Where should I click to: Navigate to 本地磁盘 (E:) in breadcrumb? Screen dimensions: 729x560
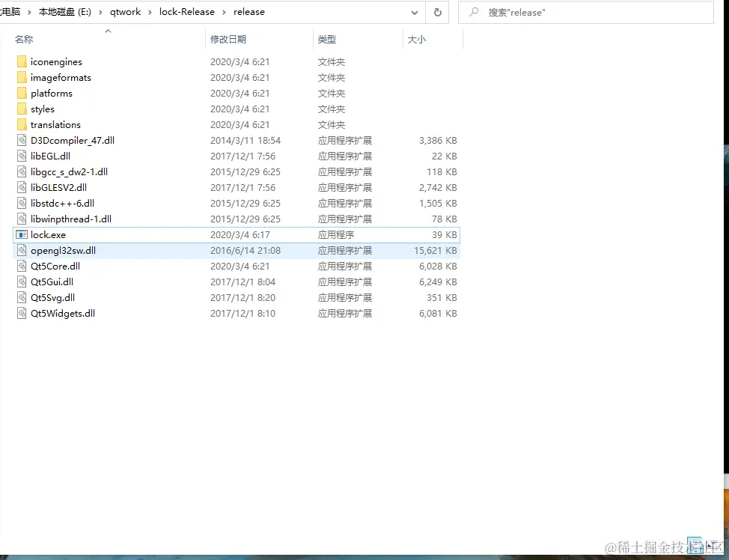[64, 12]
